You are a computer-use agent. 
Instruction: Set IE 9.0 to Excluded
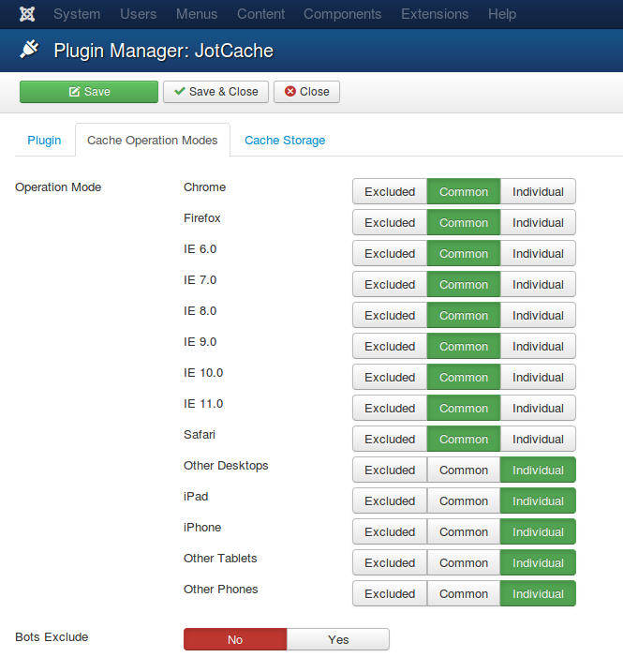click(390, 346)
